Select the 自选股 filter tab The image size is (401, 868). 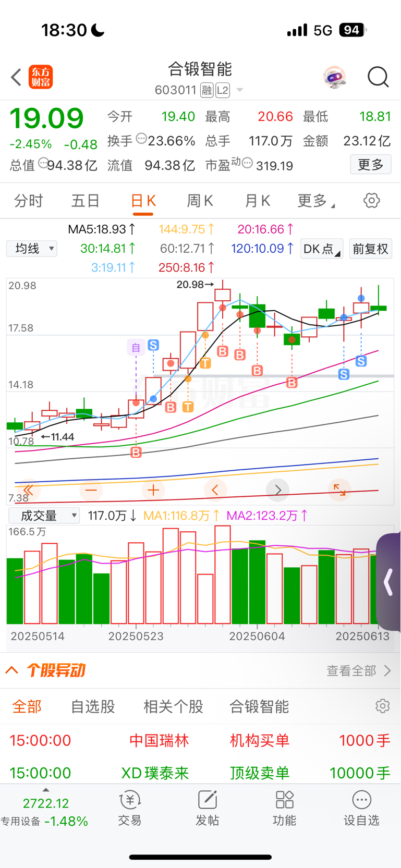[x=93, y=707]
